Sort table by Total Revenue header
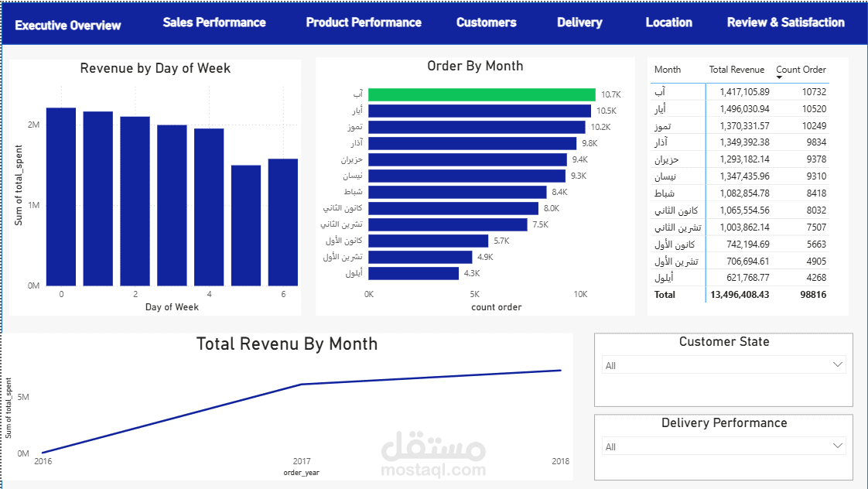 736,69
